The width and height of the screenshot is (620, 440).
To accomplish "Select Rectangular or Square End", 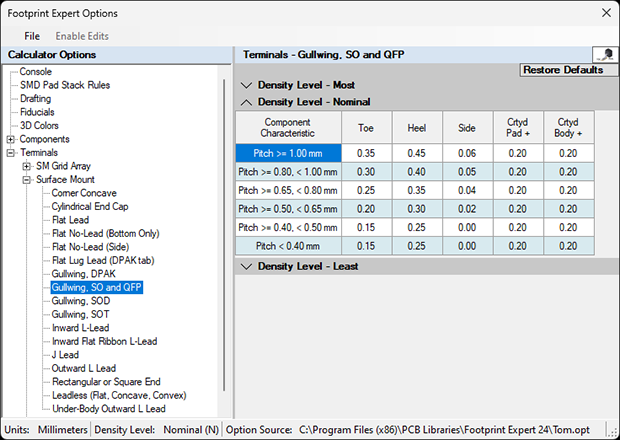I will (106, 381).
